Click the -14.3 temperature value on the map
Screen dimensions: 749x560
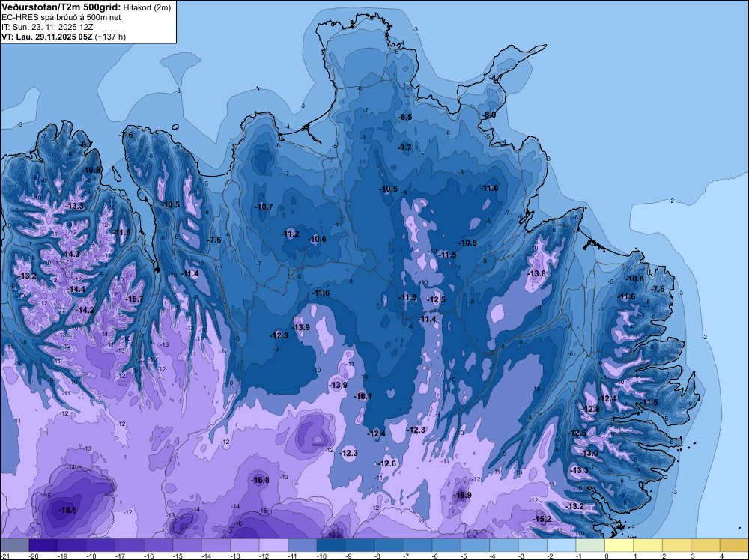coord(70,254)
